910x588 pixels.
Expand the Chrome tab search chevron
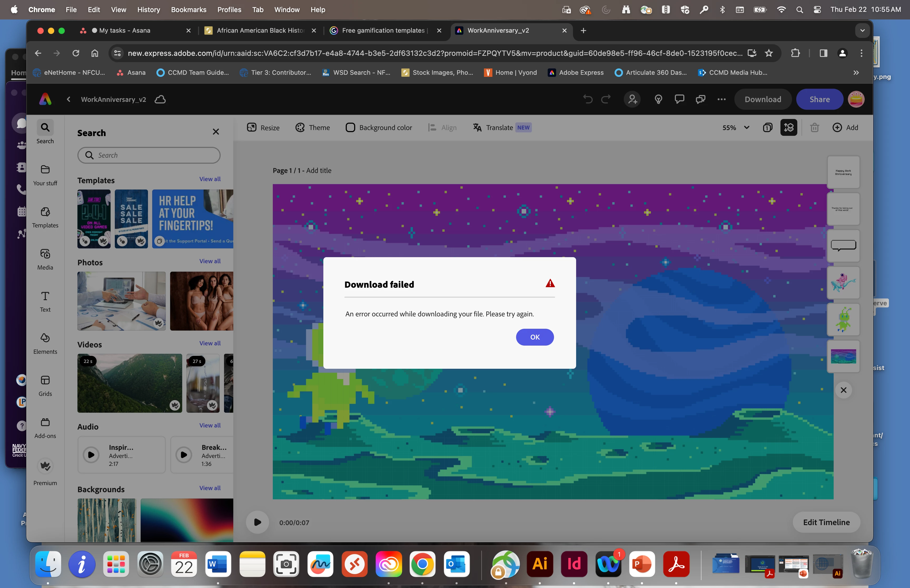pyautogui.click(x=862, y=31)
